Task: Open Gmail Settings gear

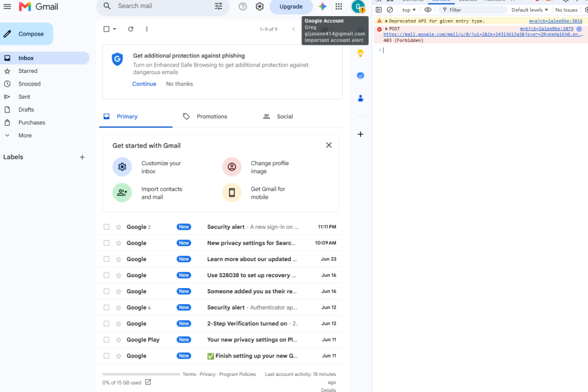Action: tap(260, 6)
